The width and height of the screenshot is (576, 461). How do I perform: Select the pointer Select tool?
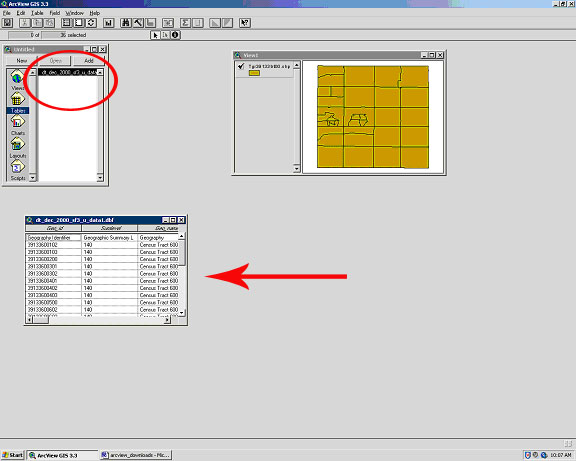click(x=155, y=35)
